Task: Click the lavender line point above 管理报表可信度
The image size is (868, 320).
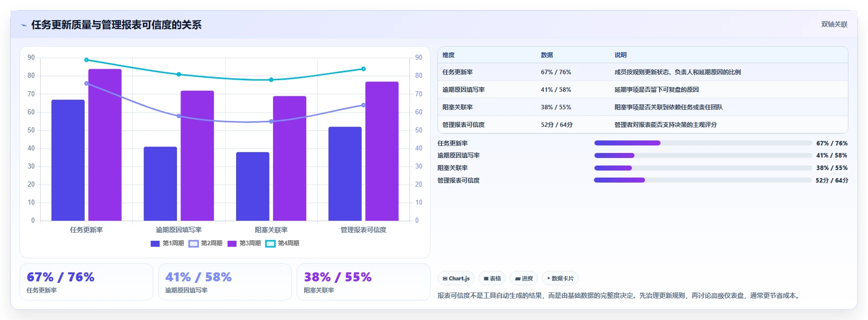Action: pos(363,105)
